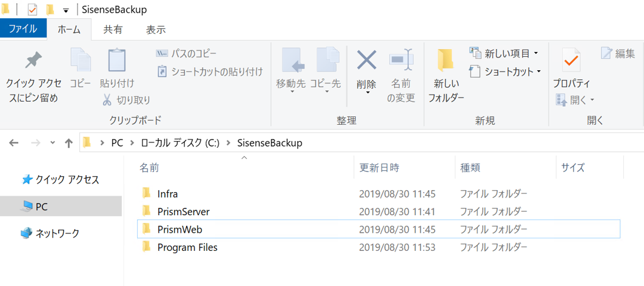This screenshot has height=286, width=644.
Task: Open the recent locations dropdown chevron
Action: coord(53,143)
